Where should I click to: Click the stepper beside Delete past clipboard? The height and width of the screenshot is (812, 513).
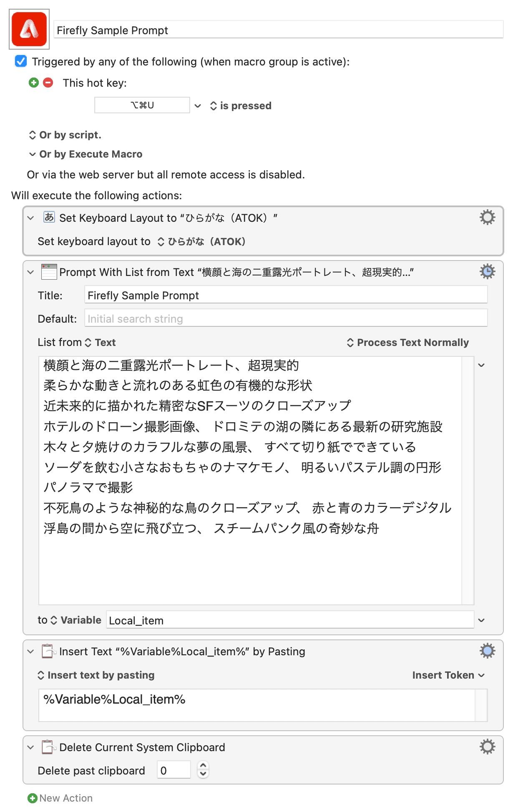pos(203,770)
